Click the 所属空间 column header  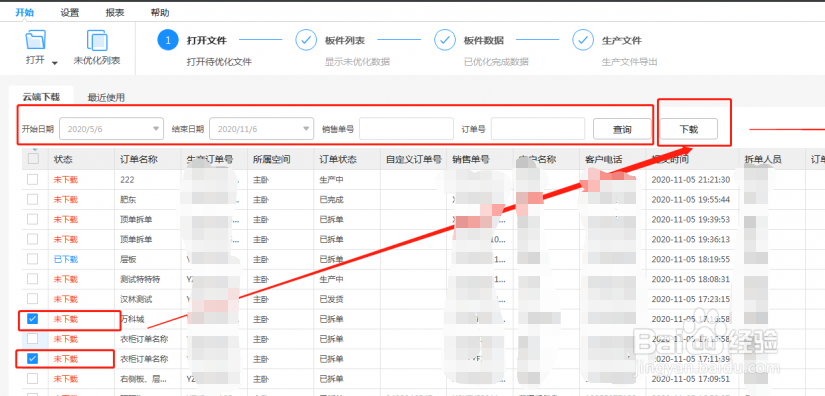(271, 159)
